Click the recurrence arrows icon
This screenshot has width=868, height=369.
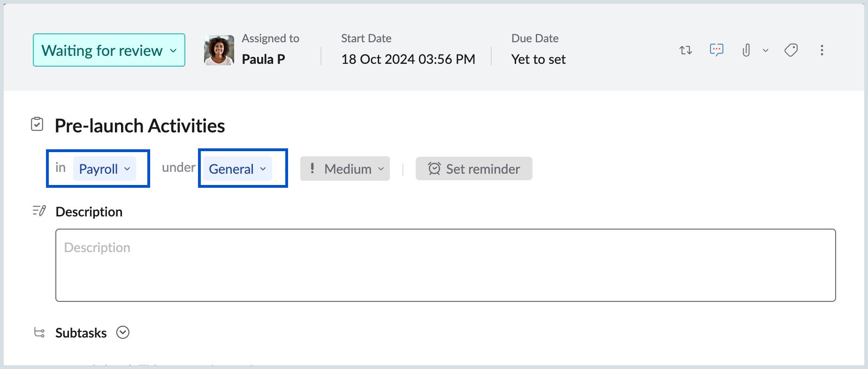pyautogui.click(x=685, y=50)
